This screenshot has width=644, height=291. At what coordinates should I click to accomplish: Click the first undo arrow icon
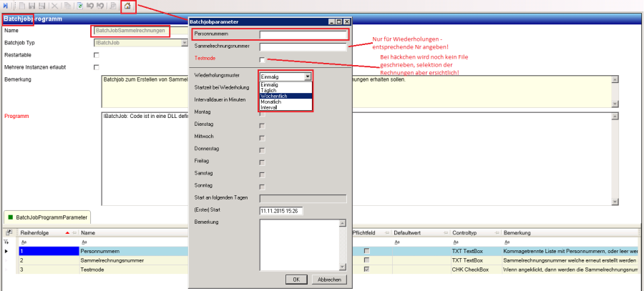click(90, 6)
